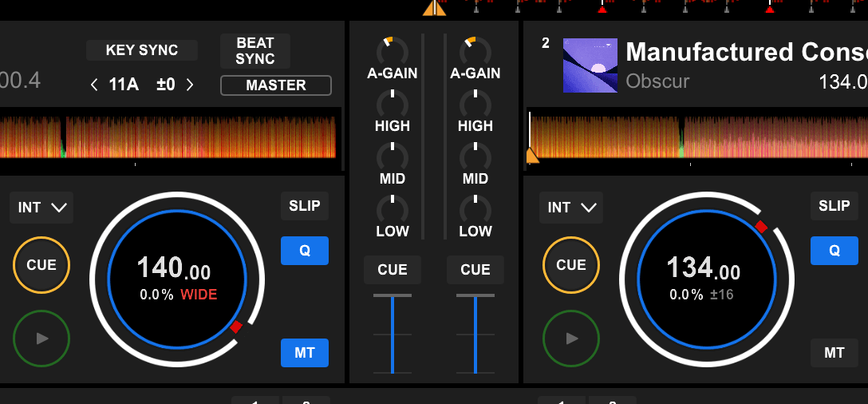This screenshot has width=868, height=404.
Task: Toggle KEY SYNC on the left deck
Action: [142, 50]
